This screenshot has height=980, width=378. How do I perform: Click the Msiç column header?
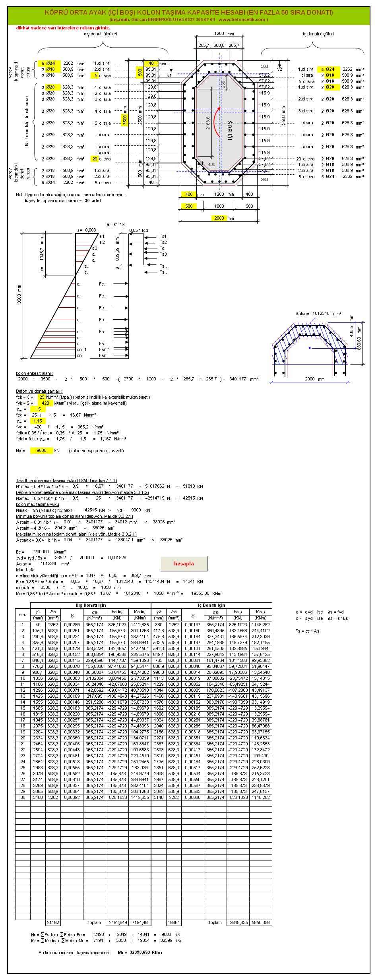[261, 612]
